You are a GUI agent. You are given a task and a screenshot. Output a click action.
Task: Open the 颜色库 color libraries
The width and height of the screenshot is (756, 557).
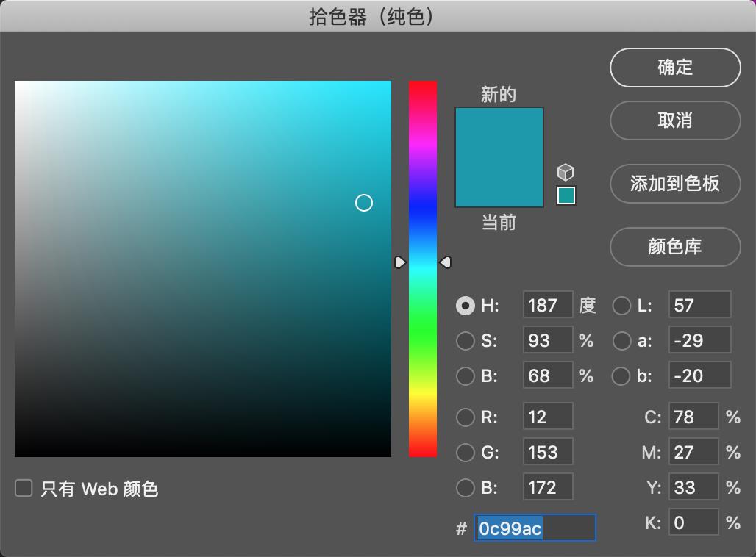(x=674, y=247)
